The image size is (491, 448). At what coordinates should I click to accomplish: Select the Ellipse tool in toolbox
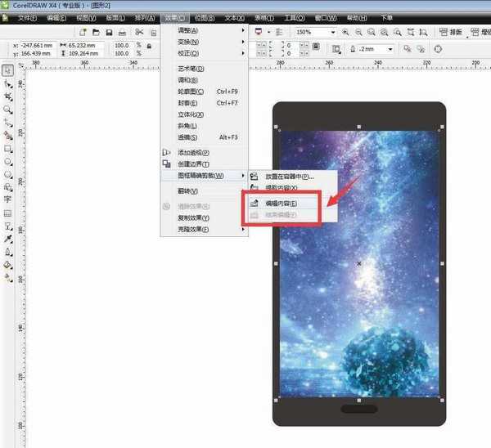click(8, 162)
